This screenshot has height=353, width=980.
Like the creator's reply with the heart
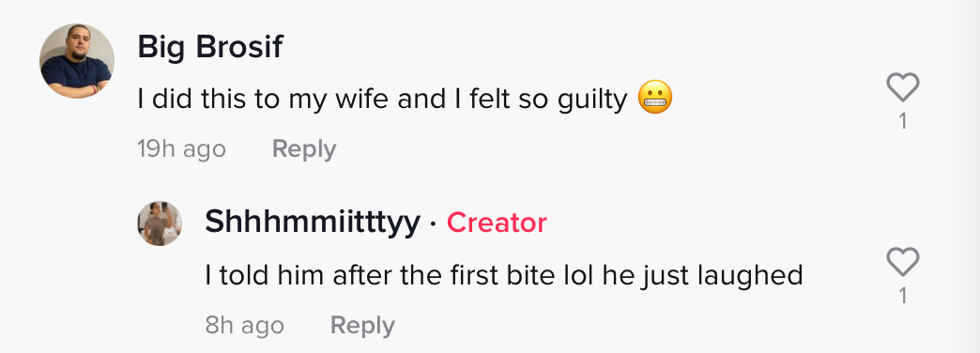click(902, 261)
